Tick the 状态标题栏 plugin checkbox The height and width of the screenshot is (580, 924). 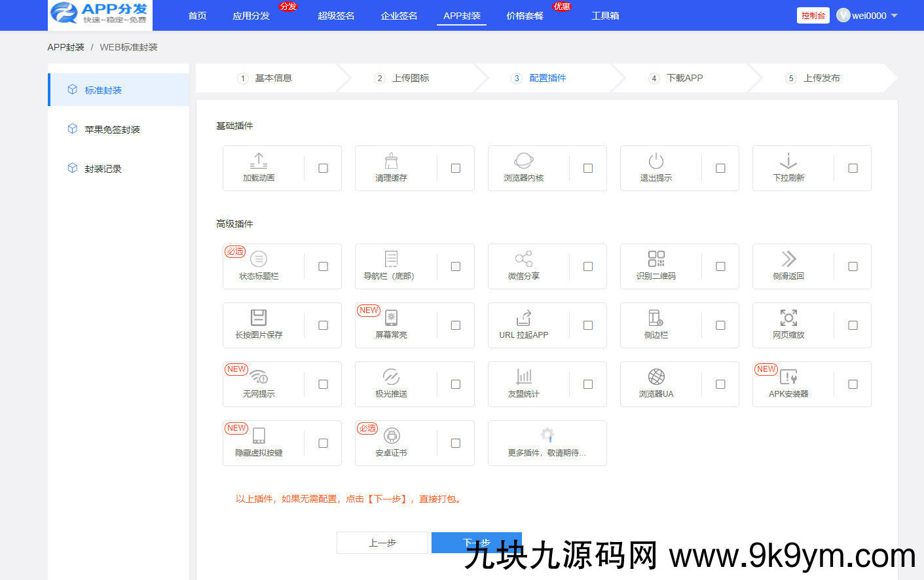323,266
